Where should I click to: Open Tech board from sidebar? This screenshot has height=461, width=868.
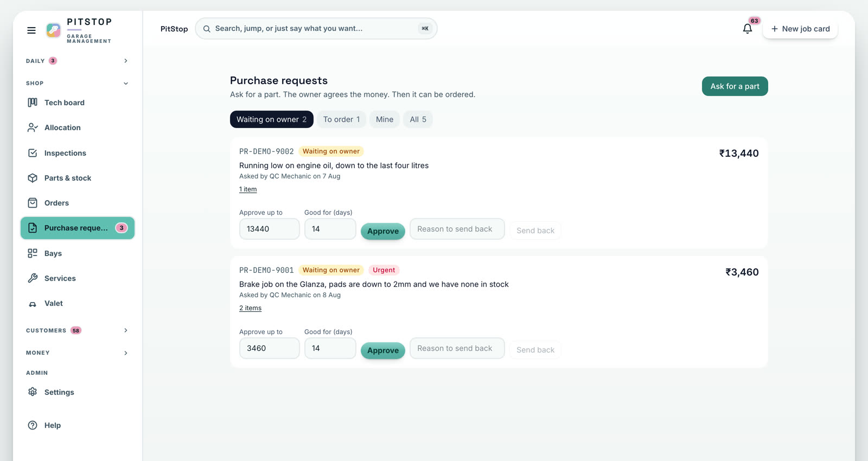coord(78,103)
